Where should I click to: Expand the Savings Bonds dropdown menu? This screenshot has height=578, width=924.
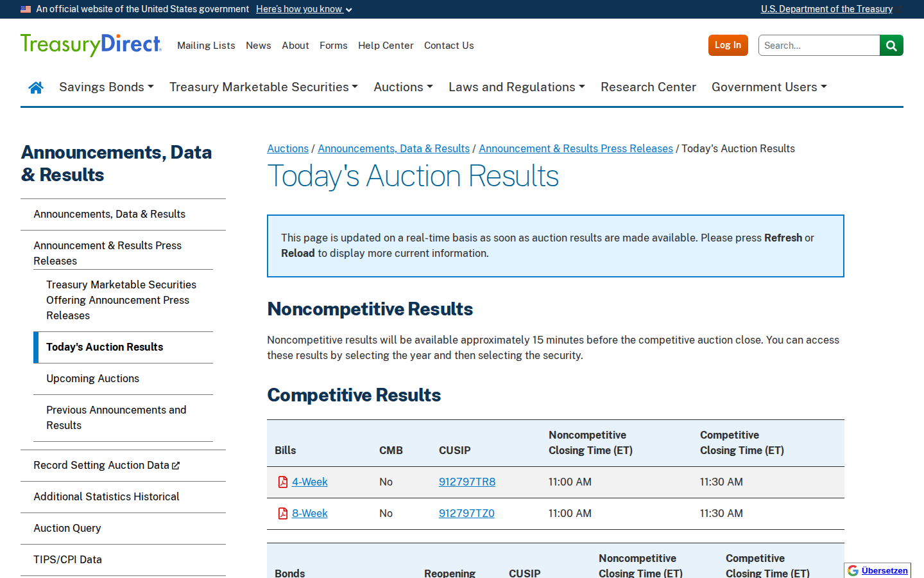(x=107, y=87)
